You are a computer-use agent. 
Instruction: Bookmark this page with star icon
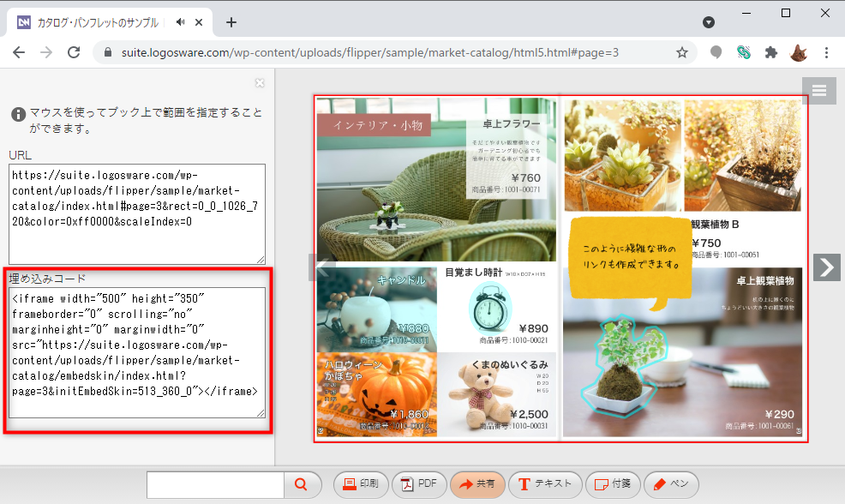click(682, 52)
